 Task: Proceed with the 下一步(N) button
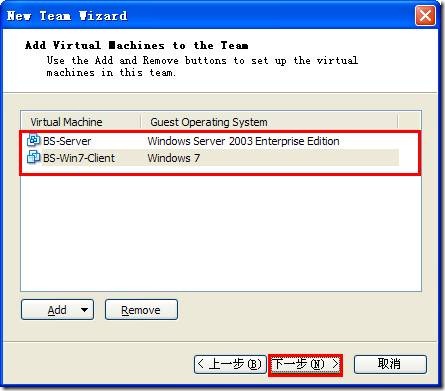305,364
